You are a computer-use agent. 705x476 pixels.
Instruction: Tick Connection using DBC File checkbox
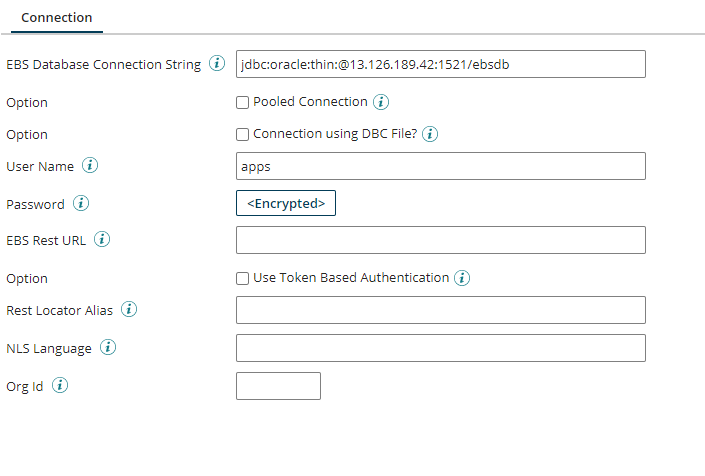(242, 134)
